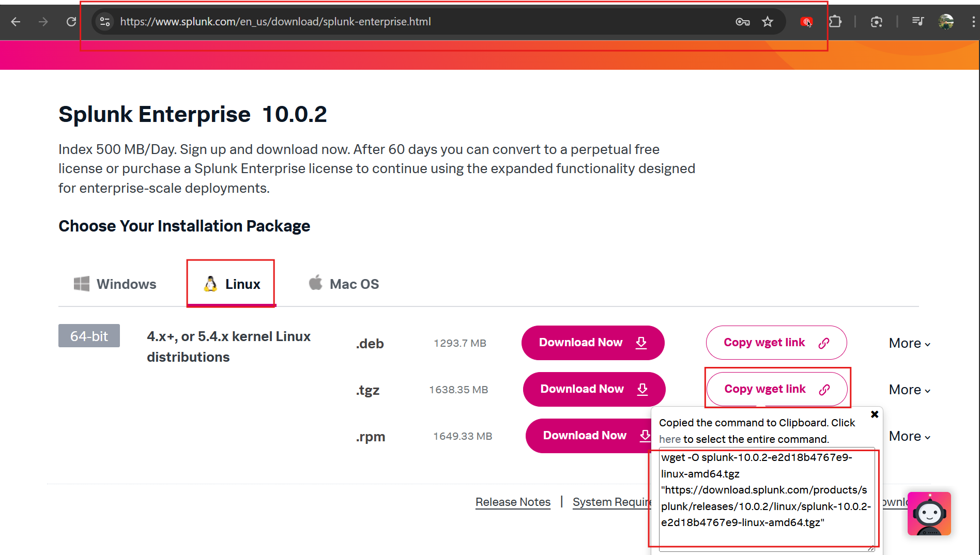The height and width of the screenshot is (555, 980).
Task: Bookmark this page with the star icon
Action: coord(768,22)
